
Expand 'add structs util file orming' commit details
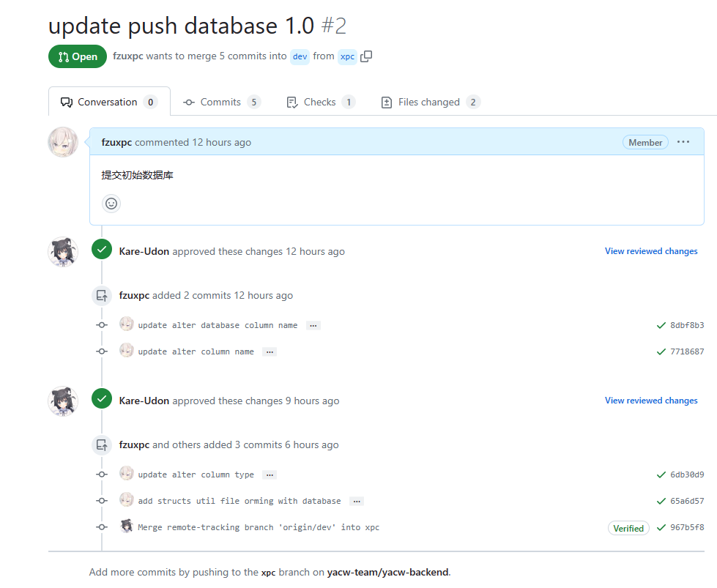(357, 501)
